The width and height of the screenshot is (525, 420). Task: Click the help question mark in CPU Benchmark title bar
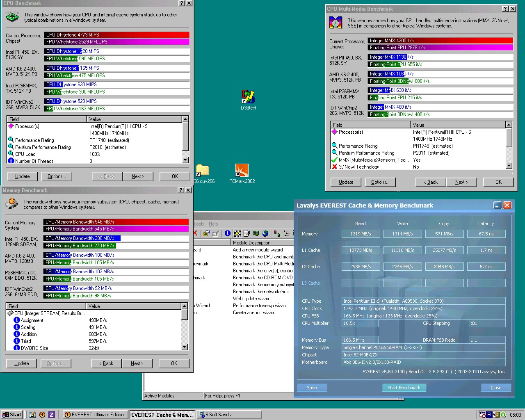click(x=182, y=3)
